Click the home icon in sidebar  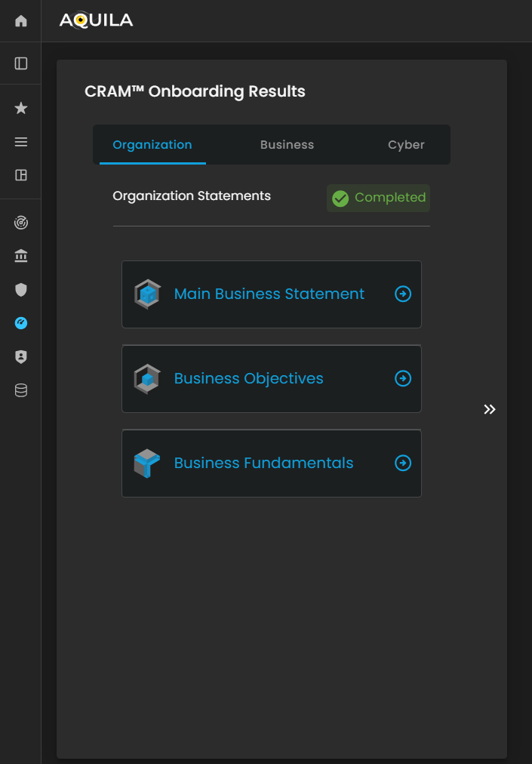click(x=21, y=21)
